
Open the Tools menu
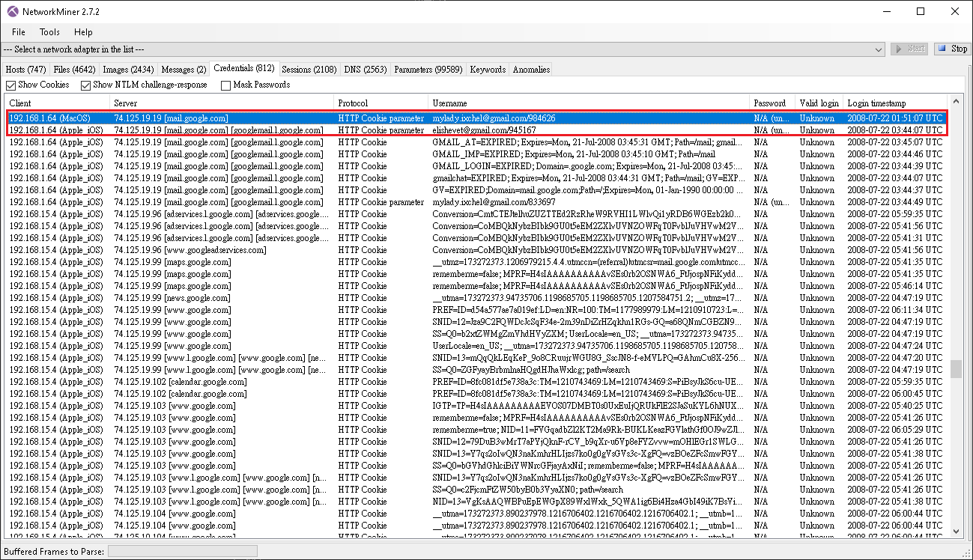pos(50,32)
